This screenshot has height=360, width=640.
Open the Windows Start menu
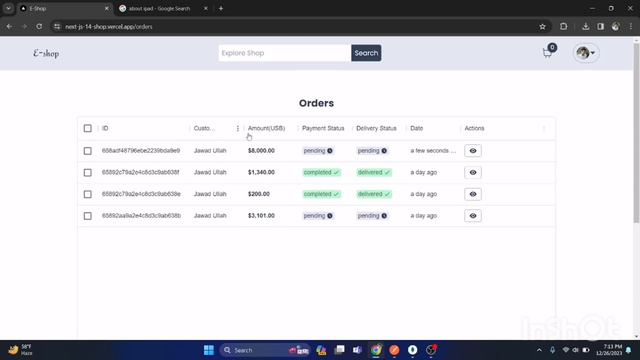pyautogui.click(x=209, y=350)
